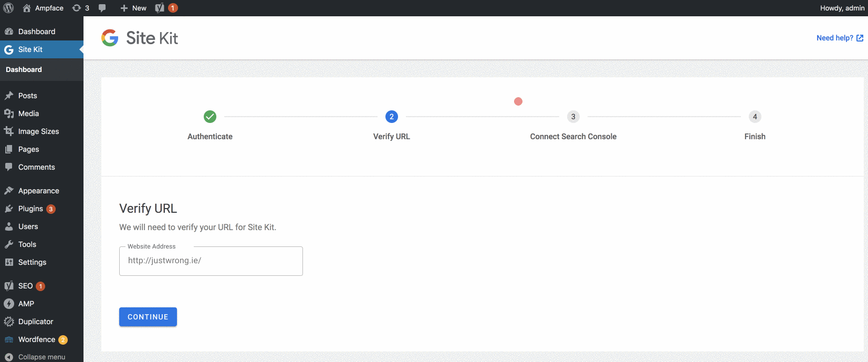Go to Pages in the sidebar
This screenshot has height=362, width=868.
click(x=41, y=149)
